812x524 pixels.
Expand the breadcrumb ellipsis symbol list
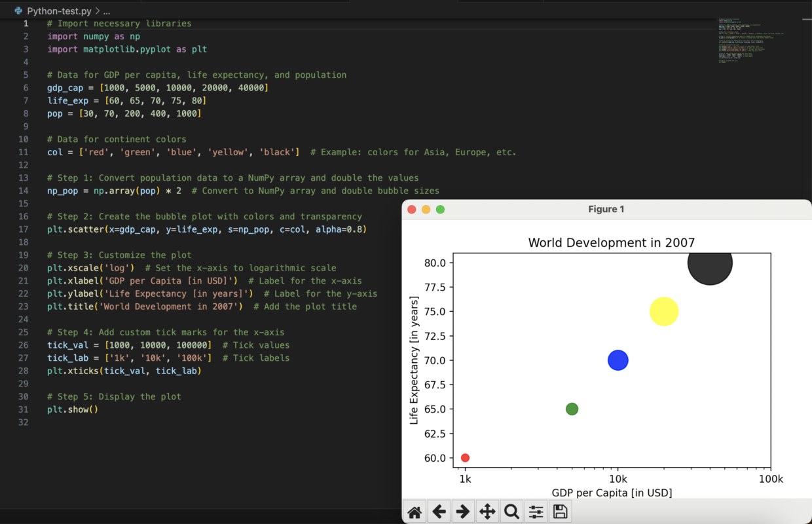(x=107, y=11)
